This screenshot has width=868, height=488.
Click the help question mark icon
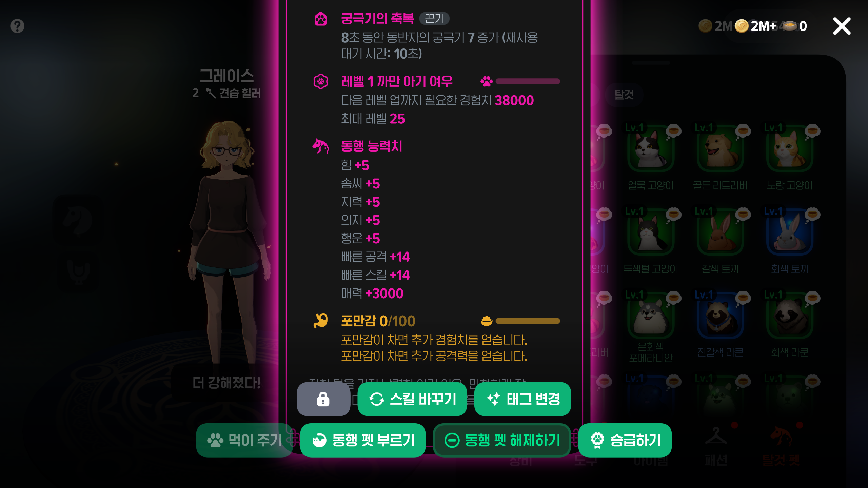click(17, 26)
